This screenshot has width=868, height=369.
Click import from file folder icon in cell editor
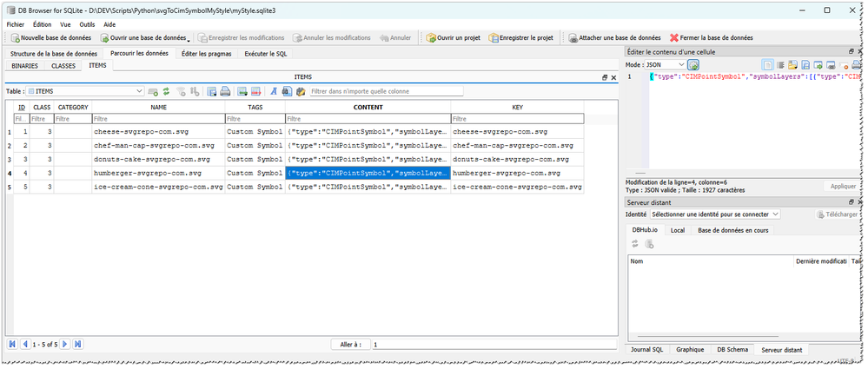click(x=792, y=65)
